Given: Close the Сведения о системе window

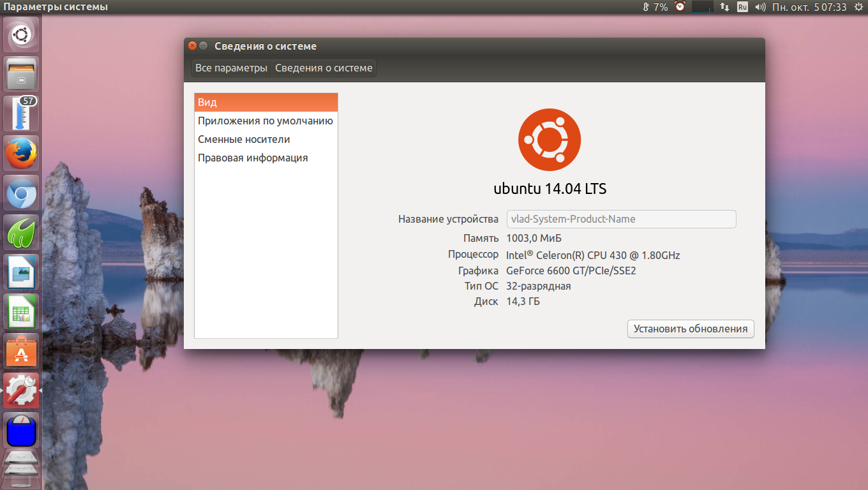Looking at the screenshot, I should pos(193,46).
